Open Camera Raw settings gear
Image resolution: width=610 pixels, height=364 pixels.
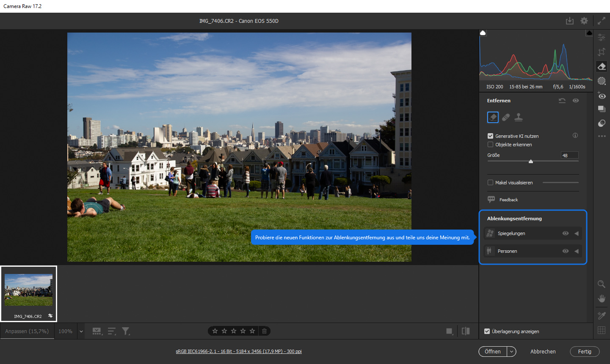click(584, 21)
